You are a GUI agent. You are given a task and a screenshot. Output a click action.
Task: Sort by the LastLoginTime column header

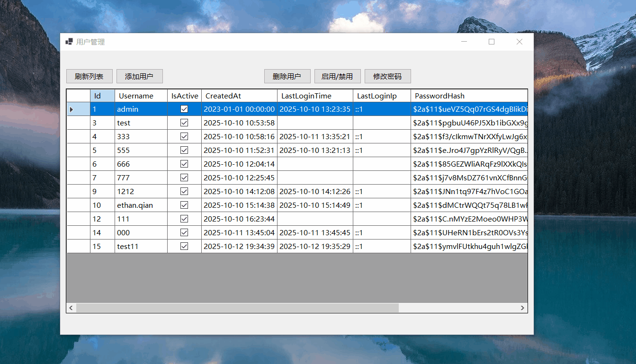[315, 96]
